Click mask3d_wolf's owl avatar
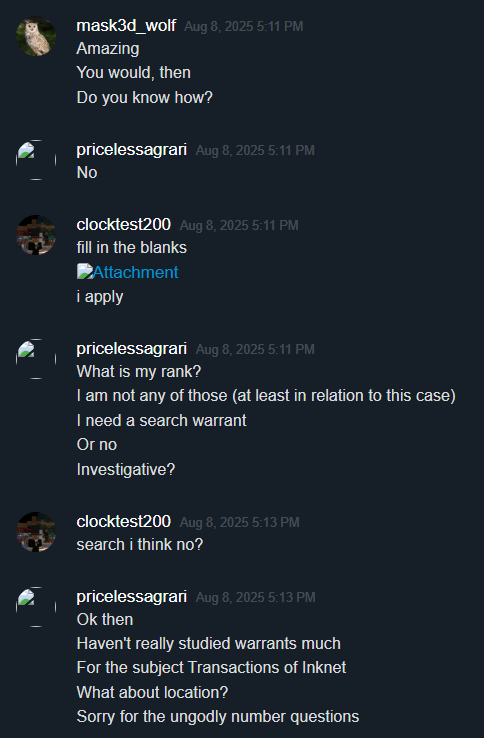484x738 pixels. pos(36,36)
